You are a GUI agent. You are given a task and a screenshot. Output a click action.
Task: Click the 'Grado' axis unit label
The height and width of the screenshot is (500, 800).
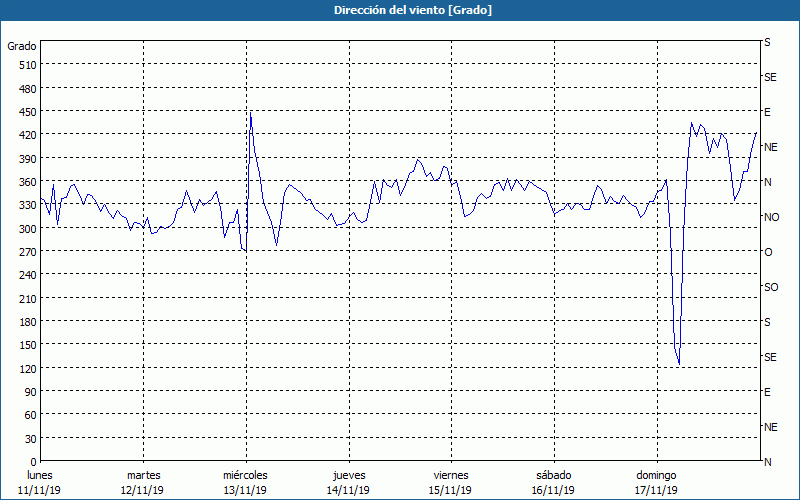click(x=22, y=46)
